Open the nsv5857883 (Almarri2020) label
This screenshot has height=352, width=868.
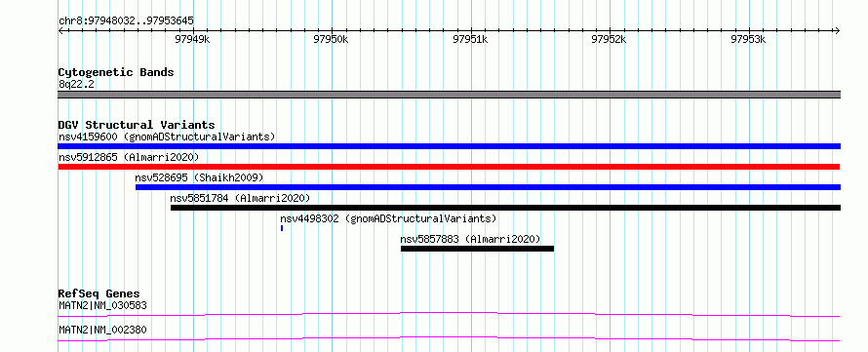[470, 239]
